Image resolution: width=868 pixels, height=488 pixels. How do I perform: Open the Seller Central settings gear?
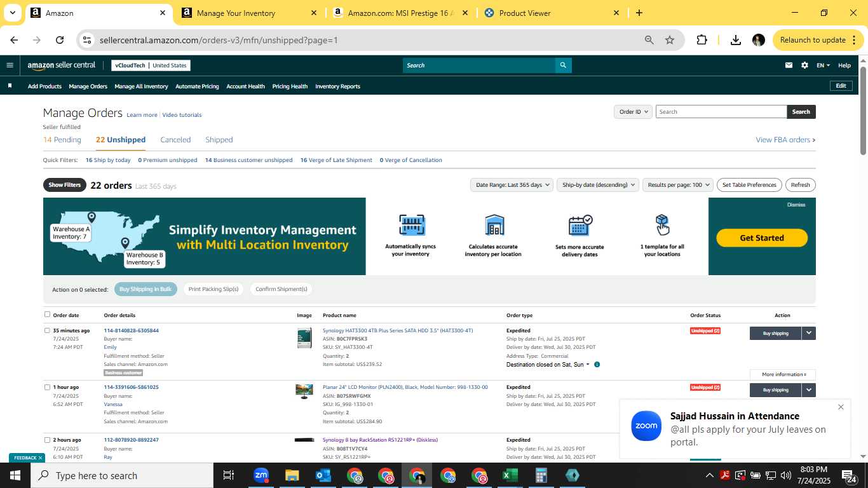click(x=804, y=65)
